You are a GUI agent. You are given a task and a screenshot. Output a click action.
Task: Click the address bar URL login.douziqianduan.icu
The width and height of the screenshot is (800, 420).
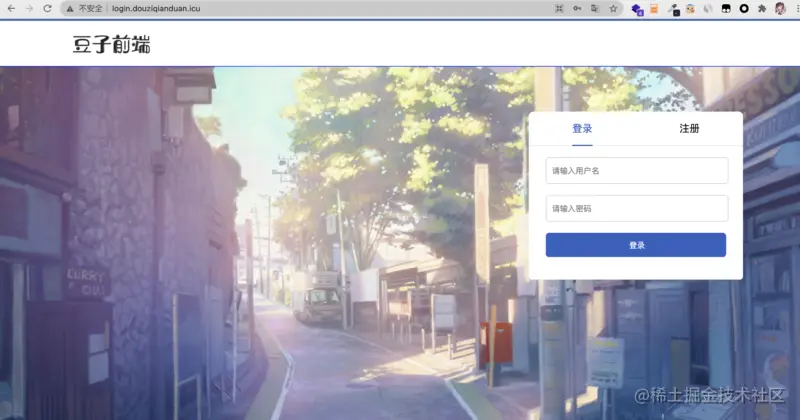[156, 9]
